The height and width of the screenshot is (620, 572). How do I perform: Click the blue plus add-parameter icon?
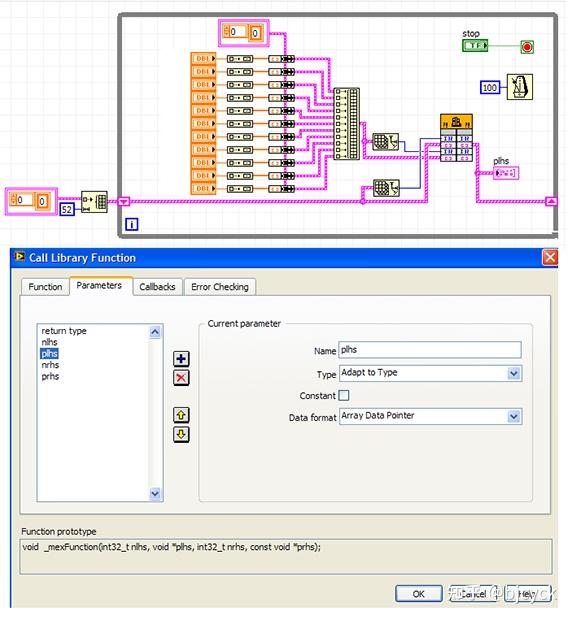click(181, 359)
